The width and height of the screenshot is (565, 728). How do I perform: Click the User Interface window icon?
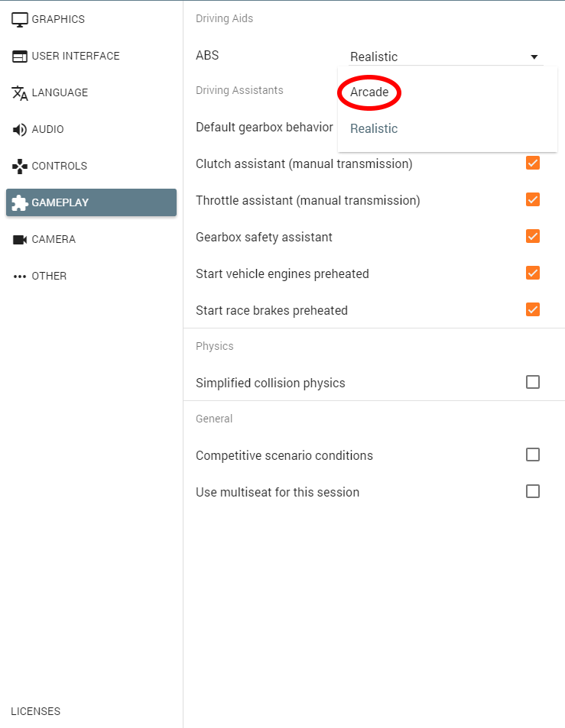tap(20, 57)
